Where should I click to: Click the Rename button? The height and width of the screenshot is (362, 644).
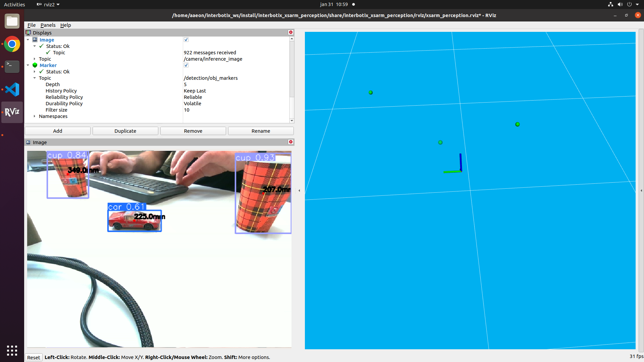(261, 131)
